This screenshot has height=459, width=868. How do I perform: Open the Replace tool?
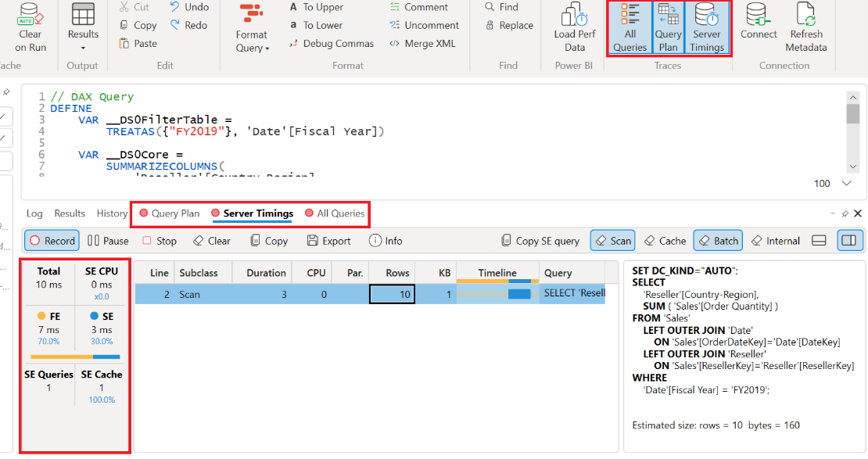point(508,24)
